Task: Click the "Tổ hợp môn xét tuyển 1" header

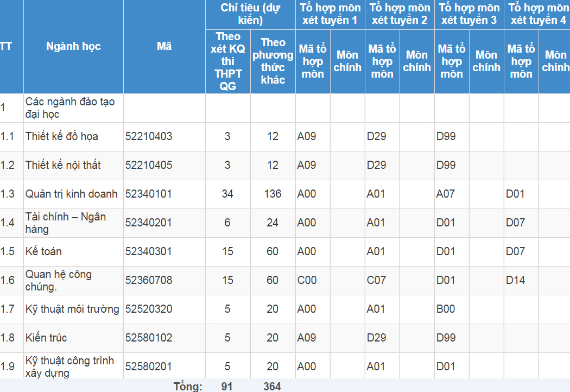Action: pos(330,14)
